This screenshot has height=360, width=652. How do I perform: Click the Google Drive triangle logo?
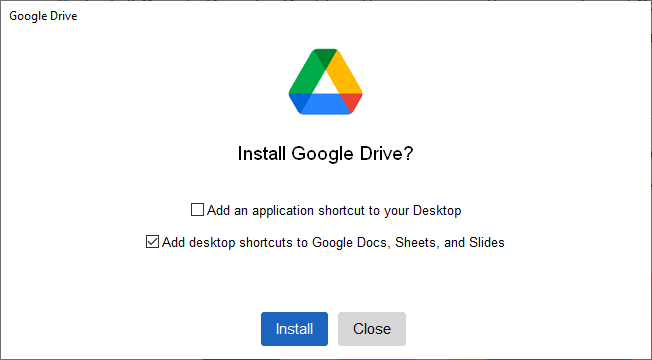326,81
